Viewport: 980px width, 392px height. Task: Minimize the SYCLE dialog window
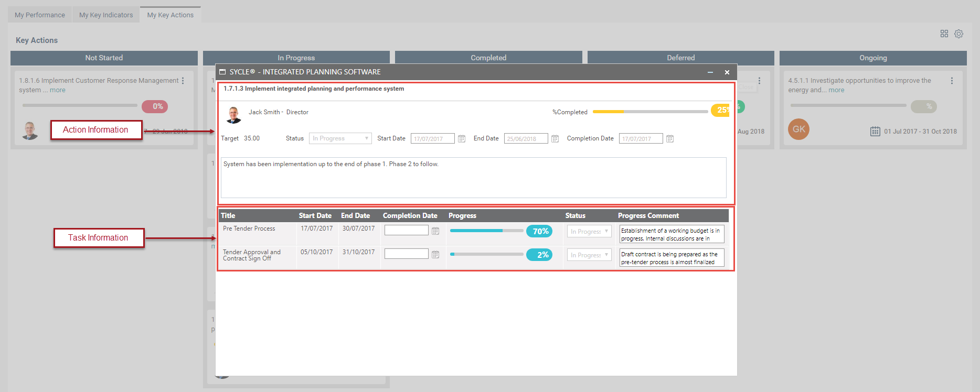click(710, 72)
